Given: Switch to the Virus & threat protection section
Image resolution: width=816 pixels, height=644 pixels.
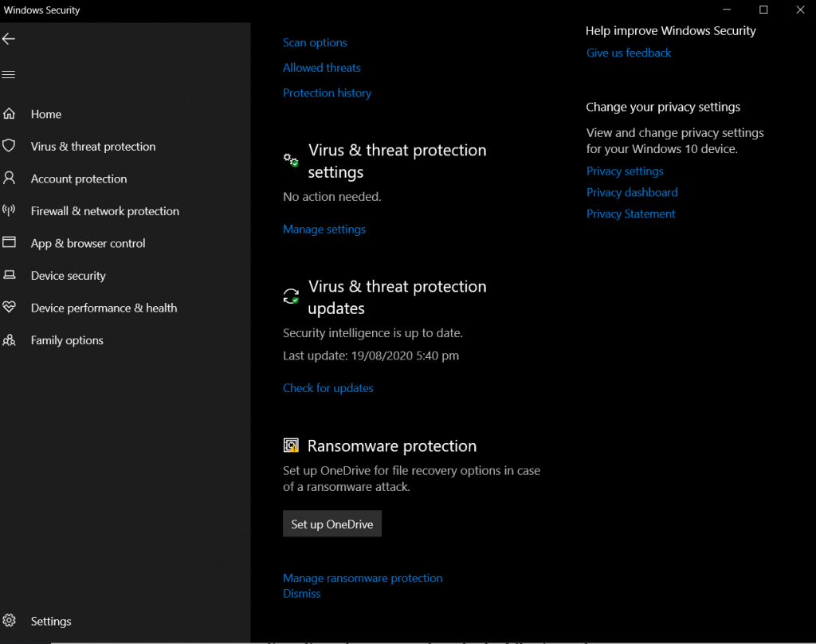Looking at the screenshot, I should pyautogui.click(x=92, y=146).
